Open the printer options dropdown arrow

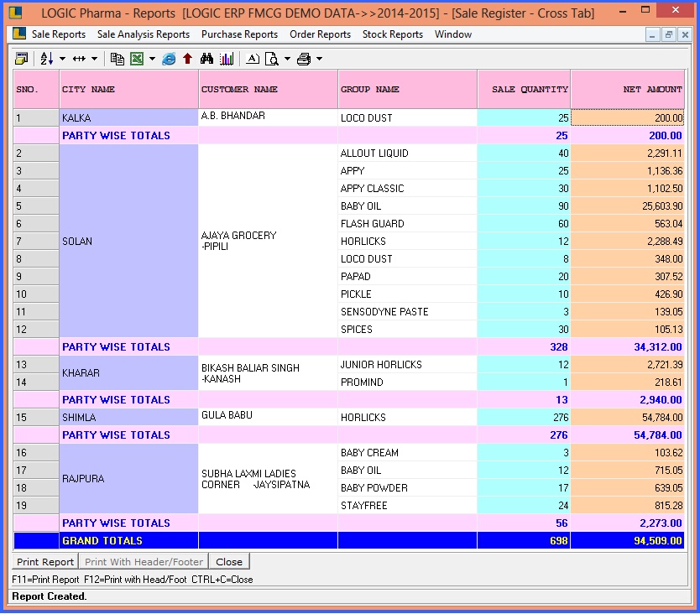pyautogui.click(x=320, y=59)
